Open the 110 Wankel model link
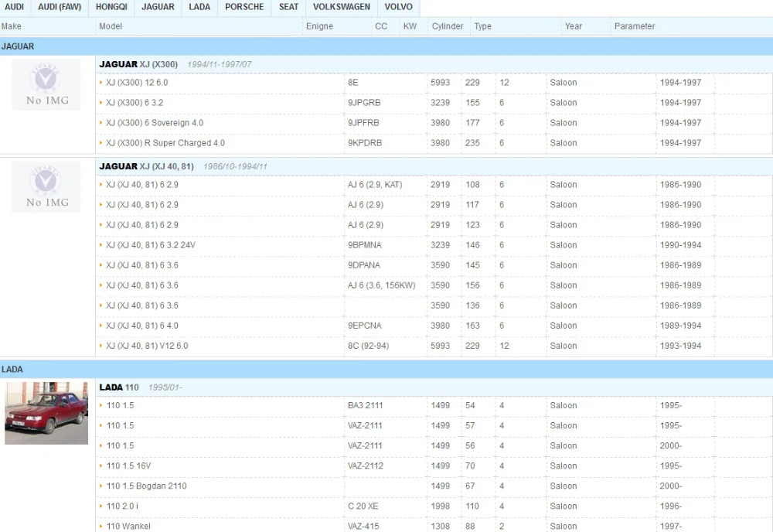 [x=128, y=526]
